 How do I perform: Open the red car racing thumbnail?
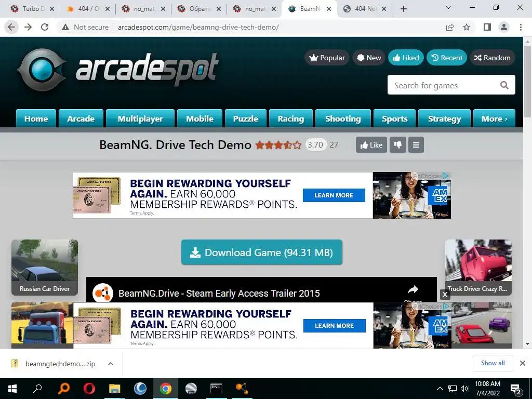click(482, 325)
